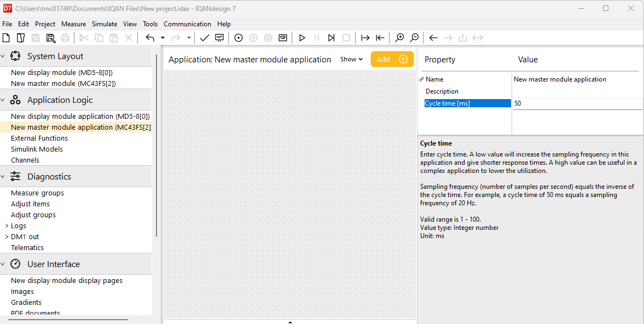Expand bottom panel with up arrow
Screen dimensions: 644x324
coord(291,322)
